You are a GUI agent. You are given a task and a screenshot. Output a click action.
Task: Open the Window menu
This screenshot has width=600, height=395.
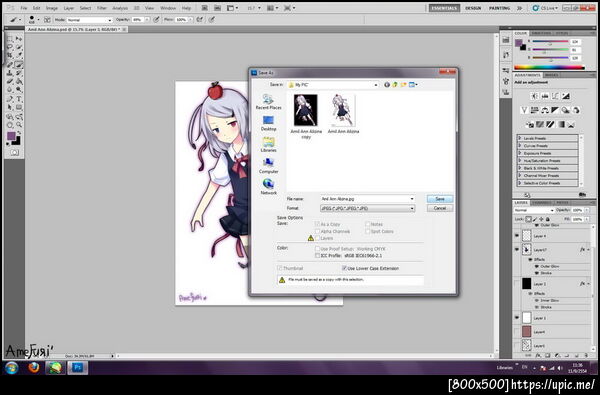click(168, 8)
